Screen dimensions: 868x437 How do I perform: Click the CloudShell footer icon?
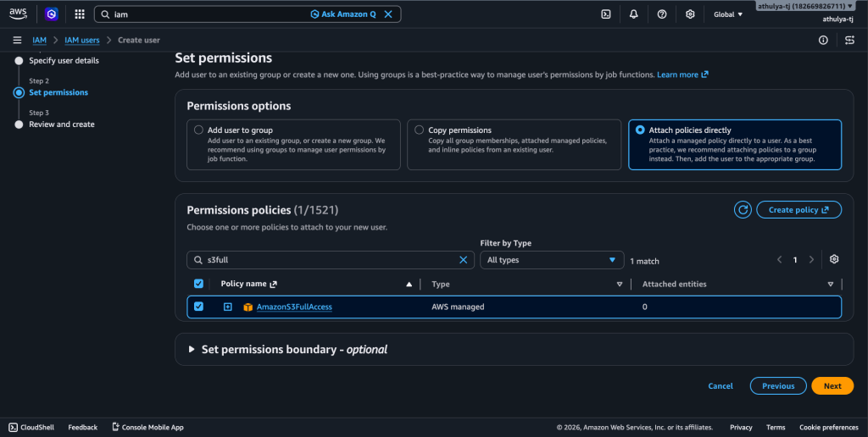[x=14, y=427]
